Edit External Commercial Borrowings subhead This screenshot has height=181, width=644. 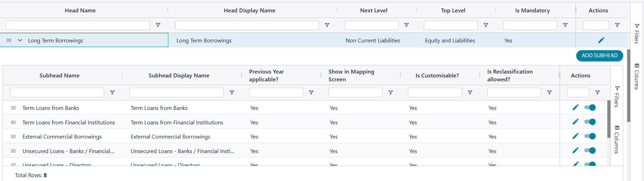tap(576, 136)
